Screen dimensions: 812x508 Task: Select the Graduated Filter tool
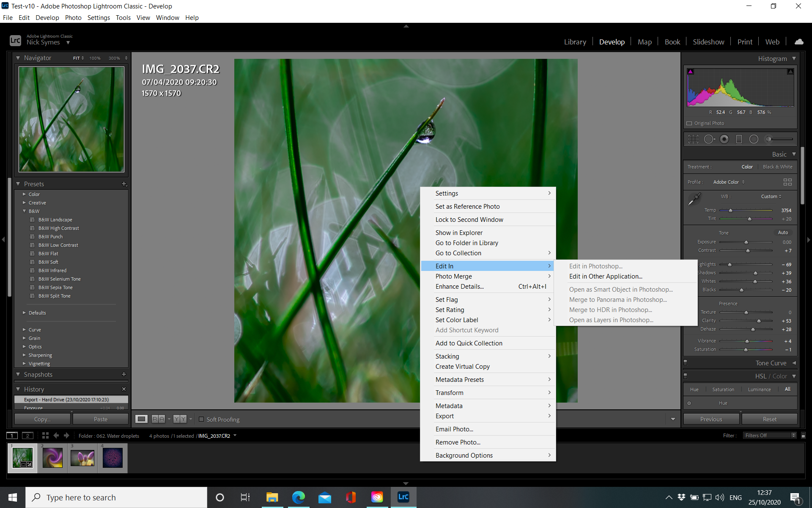tap(739, 139)
